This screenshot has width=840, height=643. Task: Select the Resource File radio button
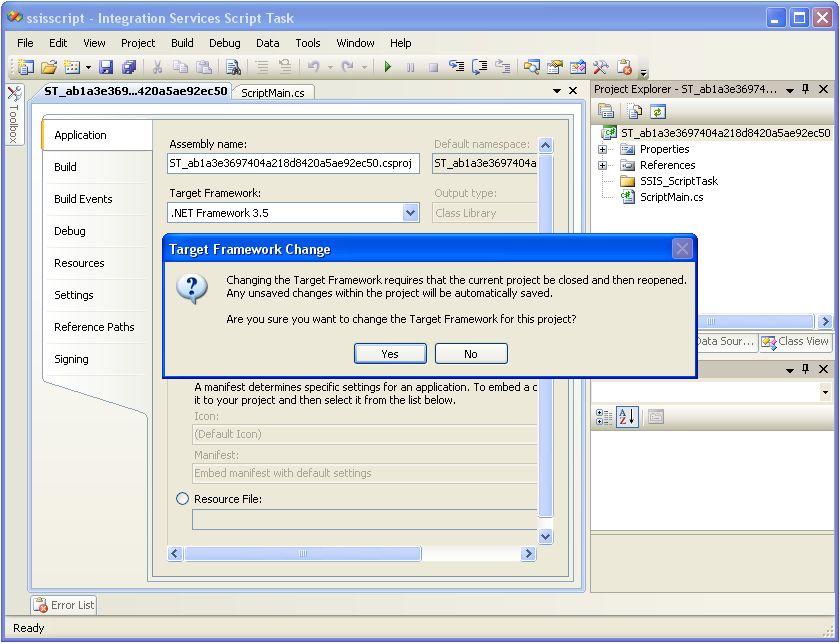[182, 499]
